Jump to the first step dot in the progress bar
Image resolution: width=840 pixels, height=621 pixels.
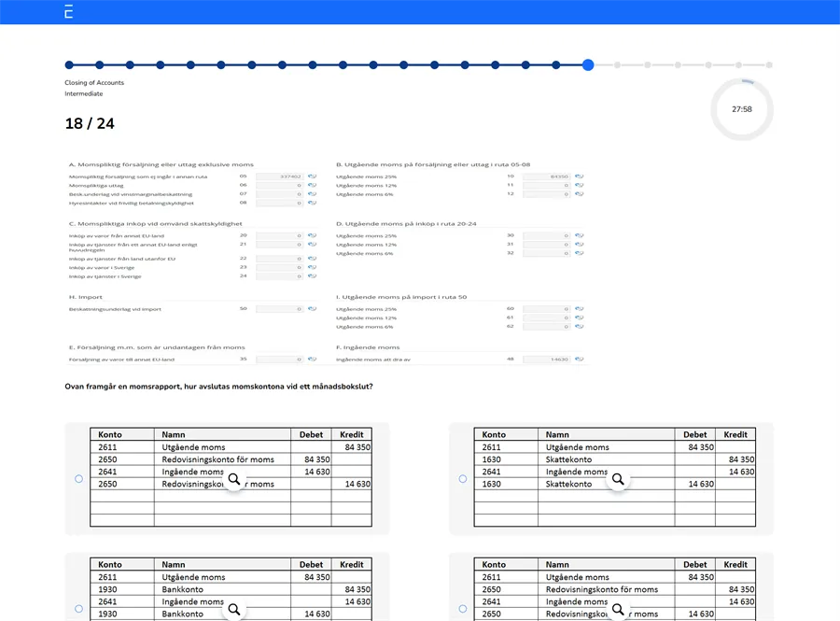tap(69, 65)
